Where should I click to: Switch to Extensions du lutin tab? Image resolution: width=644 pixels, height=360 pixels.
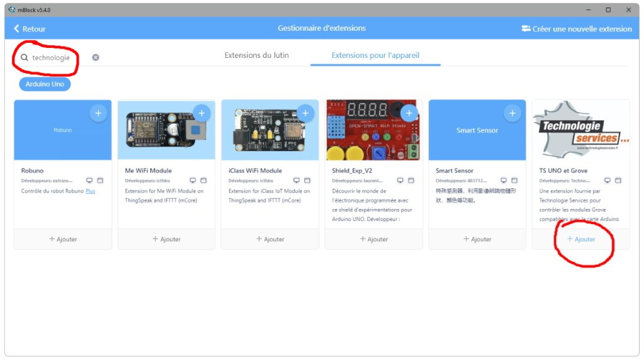point(257,55)
